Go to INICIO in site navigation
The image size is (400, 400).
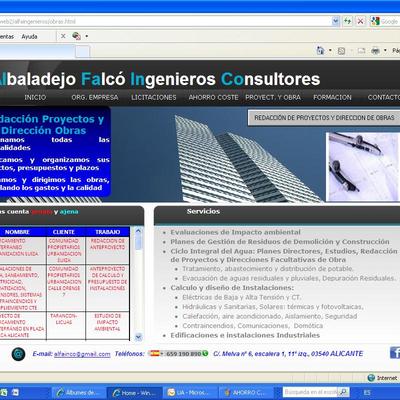tap(35, 97)
